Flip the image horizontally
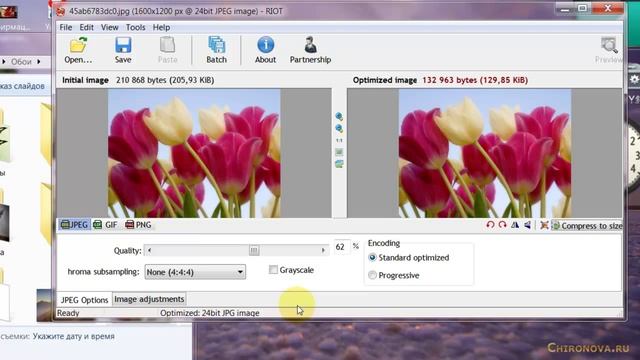Screen dimensions: 640x360 (515, 225)
